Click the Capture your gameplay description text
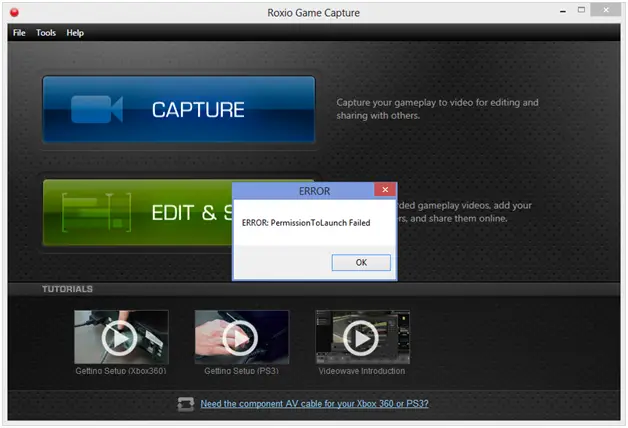The width and height of the screenshot is (628, 428). click(437, 109)
